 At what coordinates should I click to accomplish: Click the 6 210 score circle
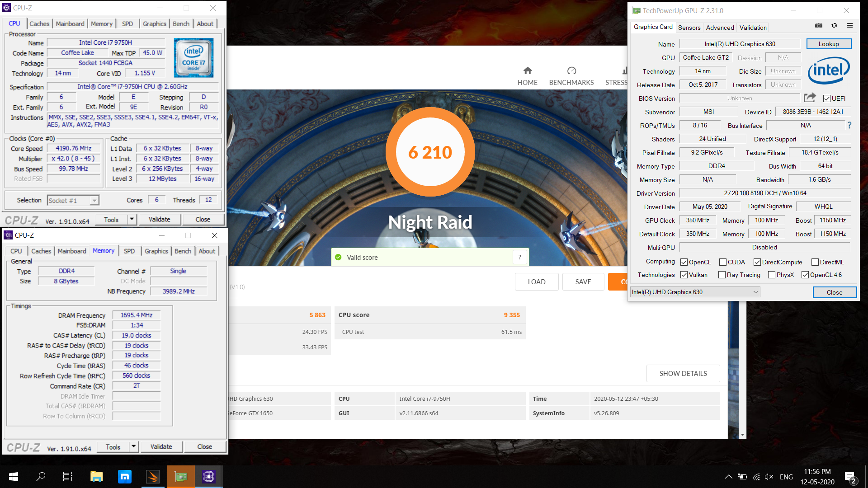click(430, 152)
